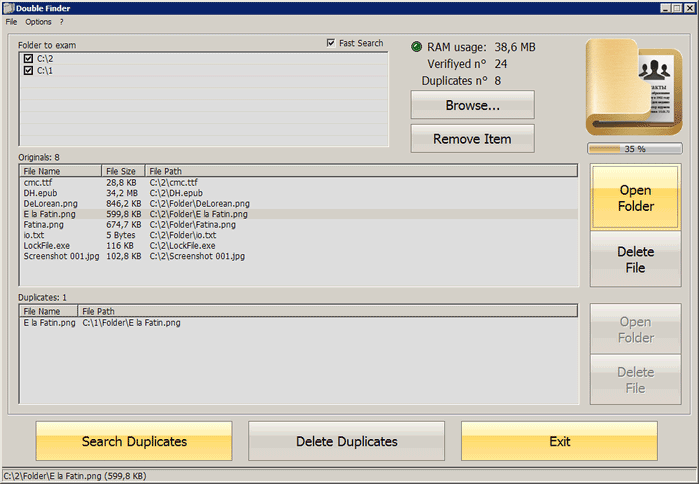Open the File menu
Image resolution: width=699 pixels, height=484 pixels.
(11, 21)
